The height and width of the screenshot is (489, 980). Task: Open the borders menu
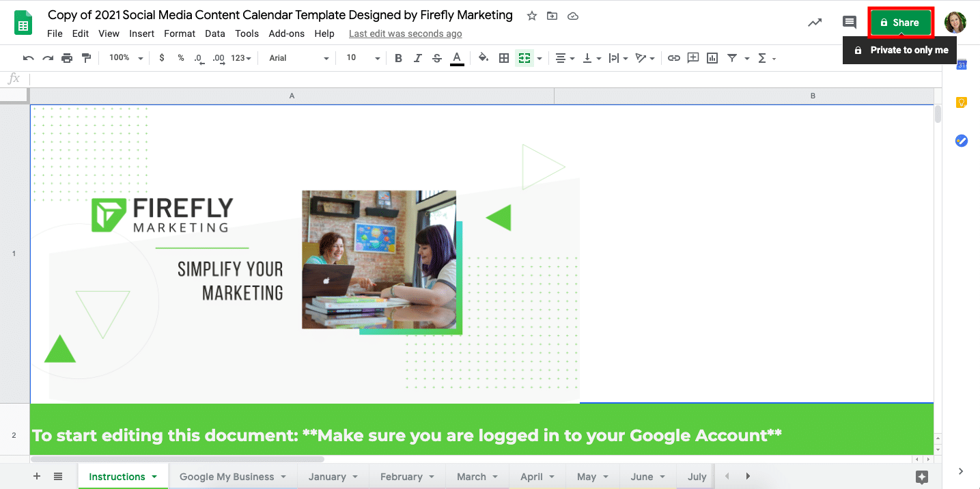504,58
